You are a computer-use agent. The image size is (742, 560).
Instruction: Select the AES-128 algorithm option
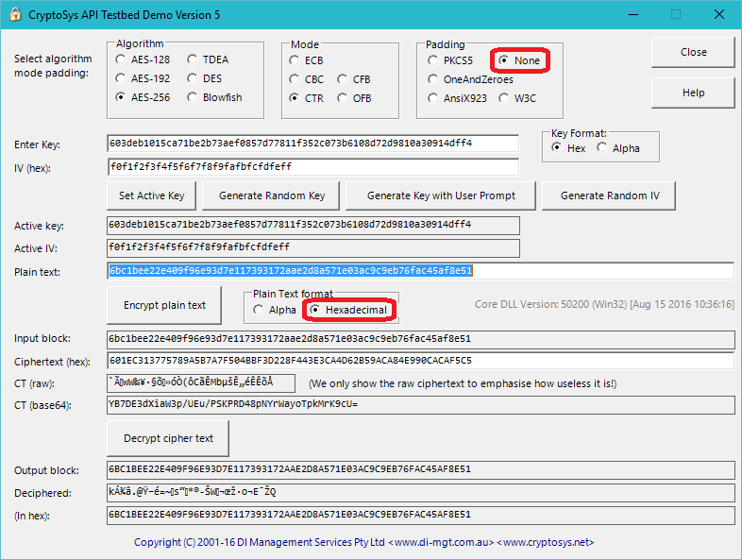[121, 59]
